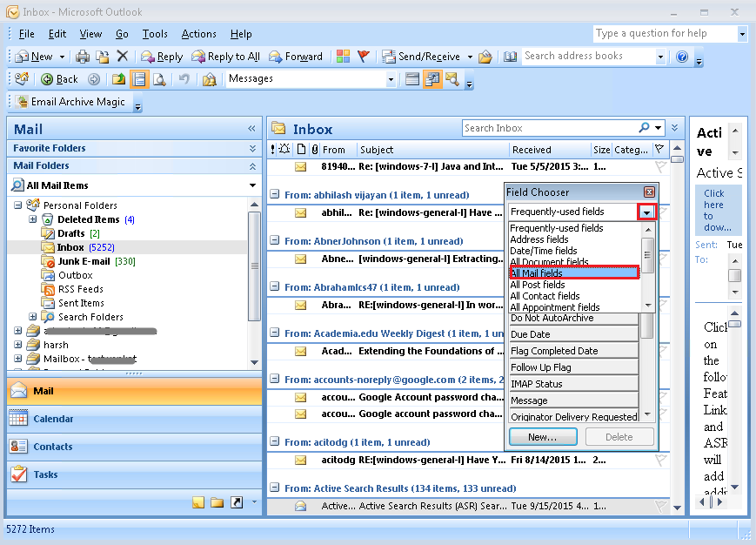Click the Type a question for help box
The width and height of the screenshot is (756, 545).
click(x=666, y=33)
